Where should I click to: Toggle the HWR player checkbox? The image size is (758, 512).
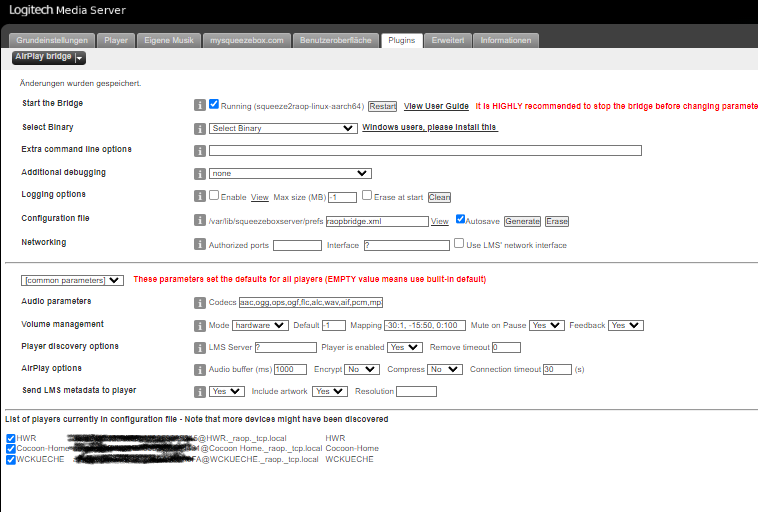click(x=11, y=439)
